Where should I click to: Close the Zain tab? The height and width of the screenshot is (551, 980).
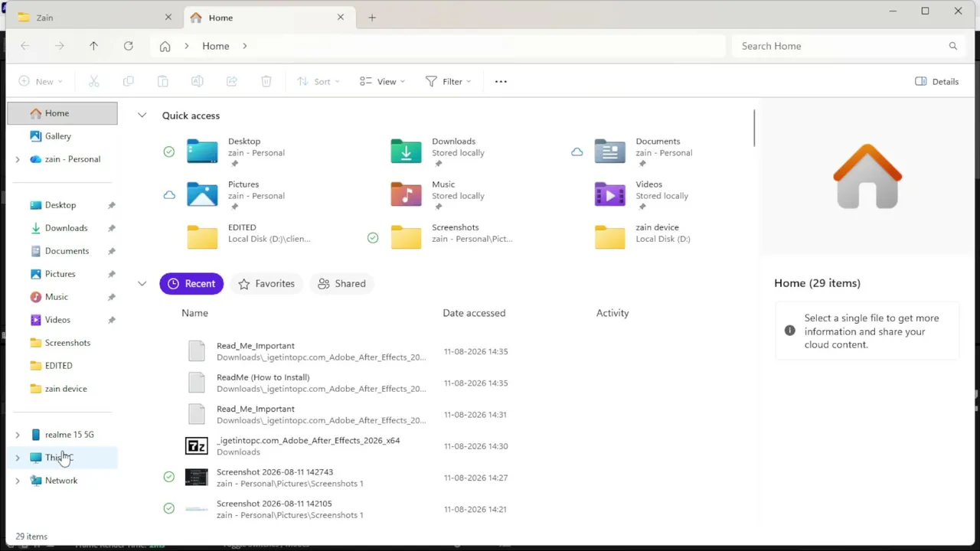168,18
